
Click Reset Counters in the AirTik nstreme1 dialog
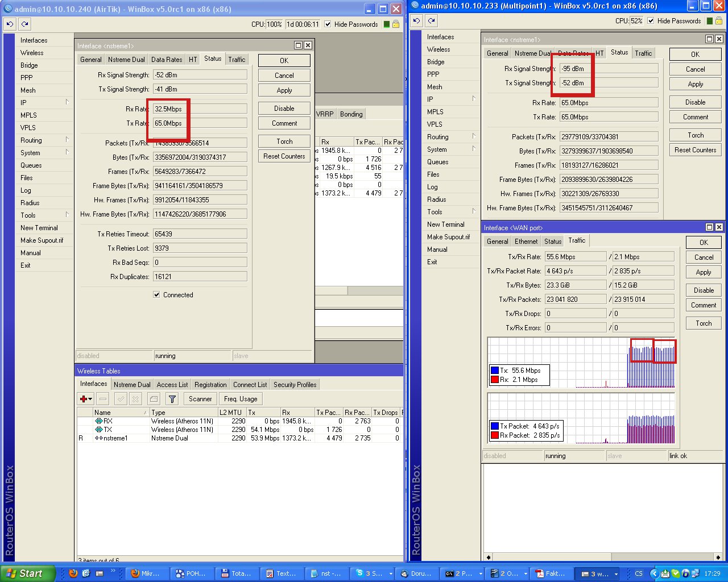coord(284,156)
